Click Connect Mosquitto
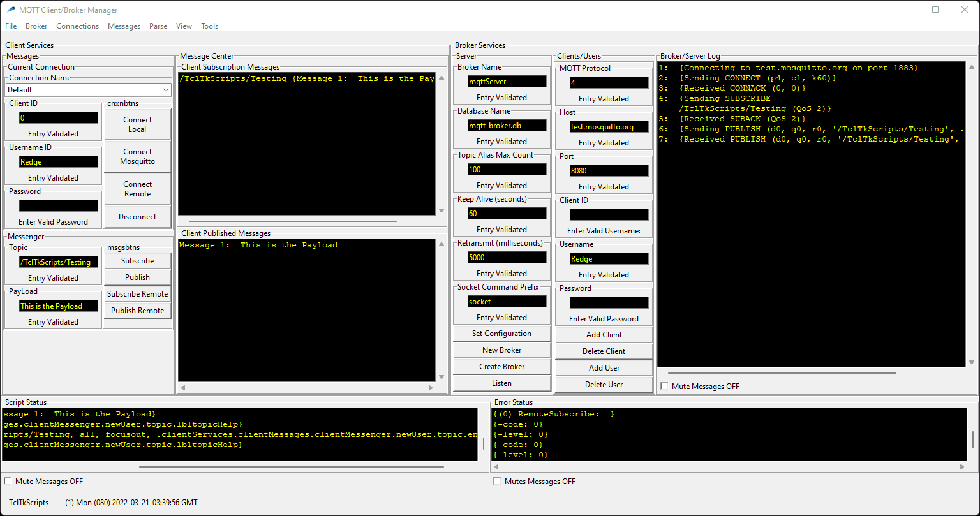 pos(137,156)
